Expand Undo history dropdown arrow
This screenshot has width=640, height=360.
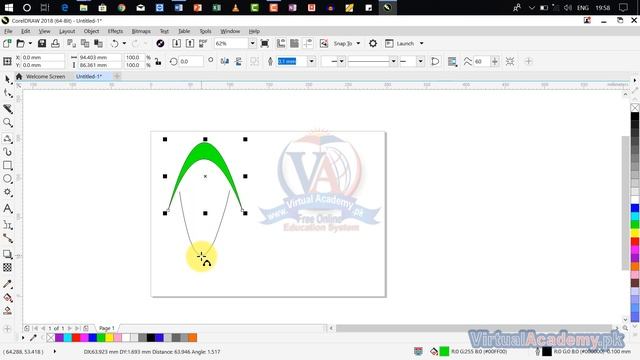click(124, 43)
